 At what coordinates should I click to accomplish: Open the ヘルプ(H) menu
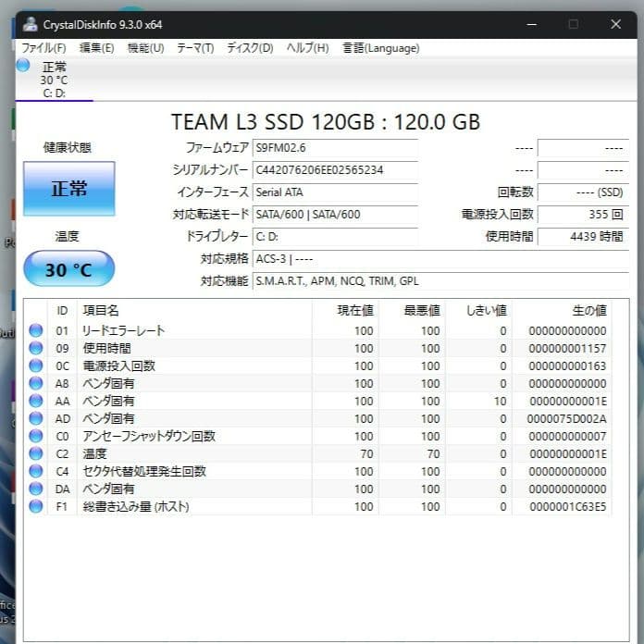pos(307,48)
